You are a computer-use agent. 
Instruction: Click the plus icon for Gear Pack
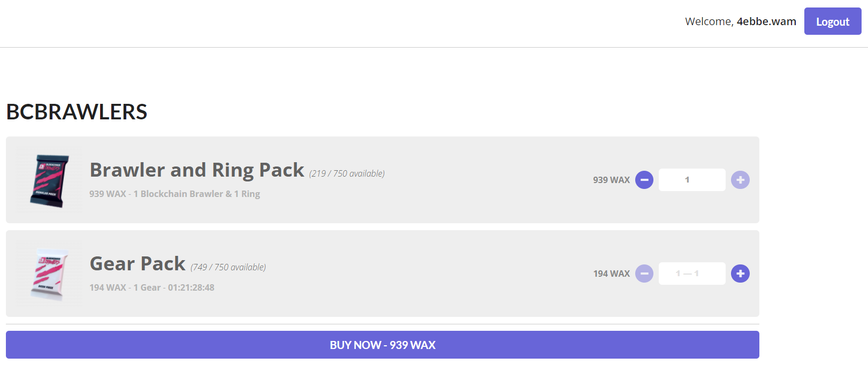click(x=740, y=274)
